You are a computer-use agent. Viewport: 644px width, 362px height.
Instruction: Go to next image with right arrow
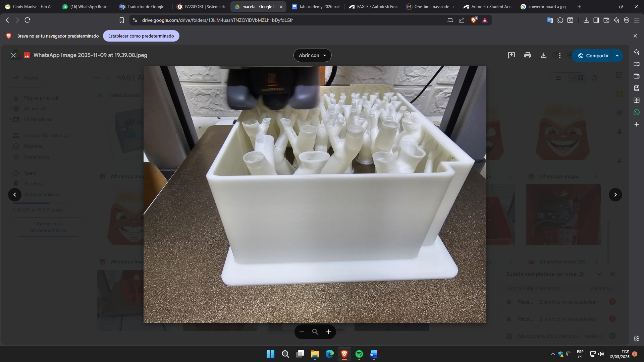coord(615,195)
